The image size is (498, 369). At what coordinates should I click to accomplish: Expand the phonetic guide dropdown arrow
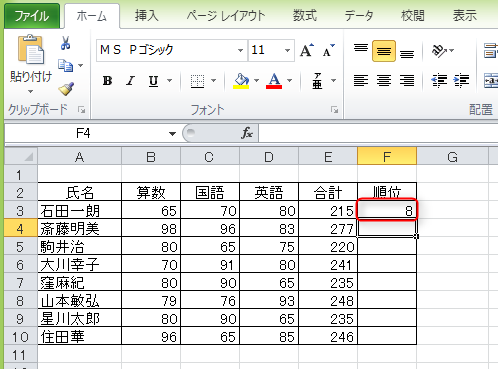tap(333, 81)
